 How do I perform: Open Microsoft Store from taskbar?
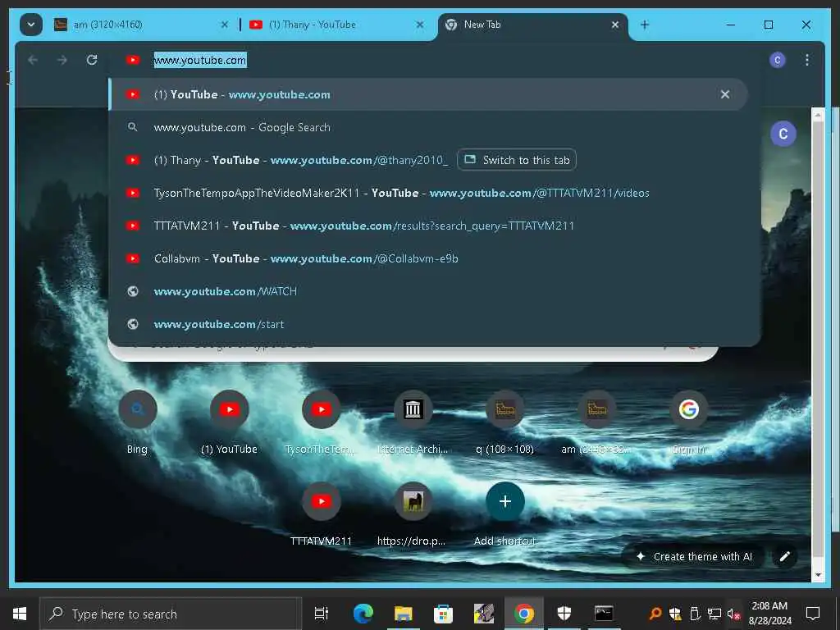(x=443, y=614)
